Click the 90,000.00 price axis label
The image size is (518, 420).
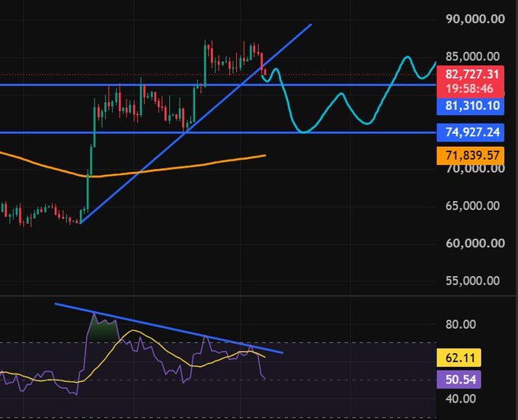coord(475,19)
